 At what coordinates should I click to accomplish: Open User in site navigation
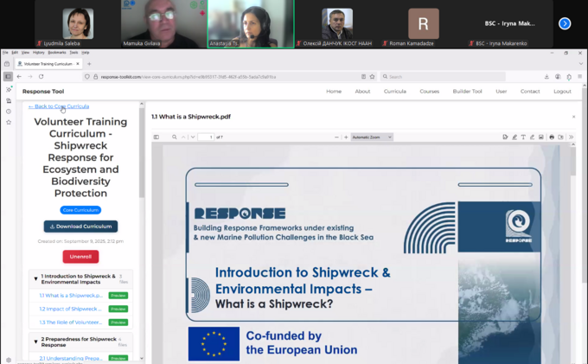(x=502, y=92)
